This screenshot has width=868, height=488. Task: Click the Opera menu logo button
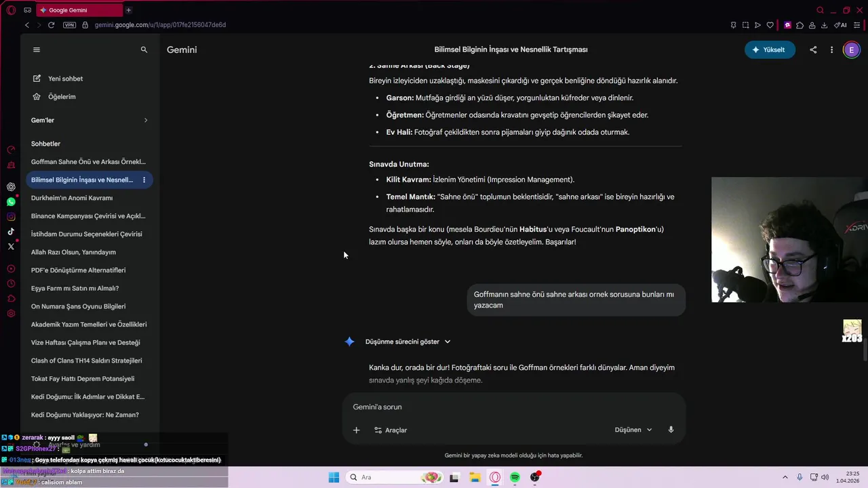[11, 10]
